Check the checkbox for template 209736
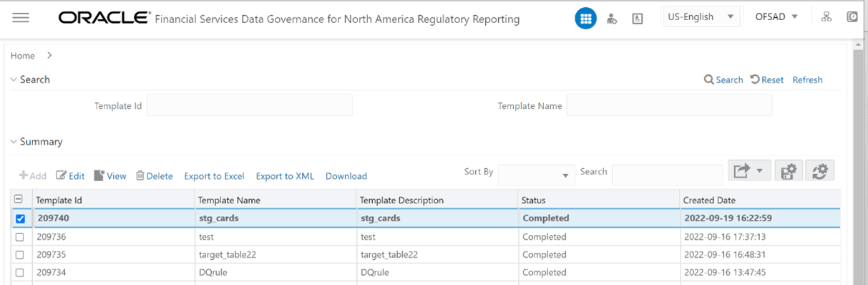Viewport: 868px width, 285px height. 20,237
